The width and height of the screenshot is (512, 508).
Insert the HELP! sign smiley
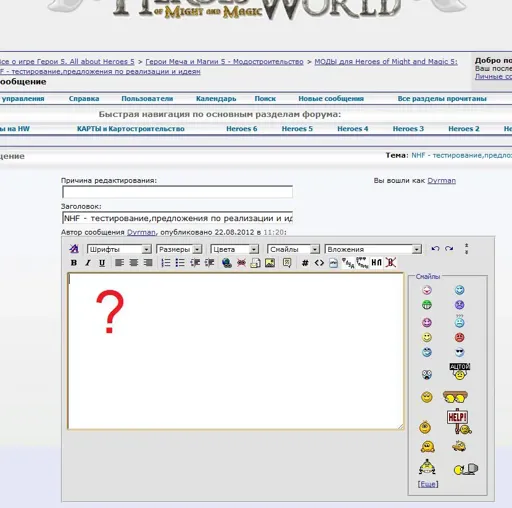[x=459, y=421]
